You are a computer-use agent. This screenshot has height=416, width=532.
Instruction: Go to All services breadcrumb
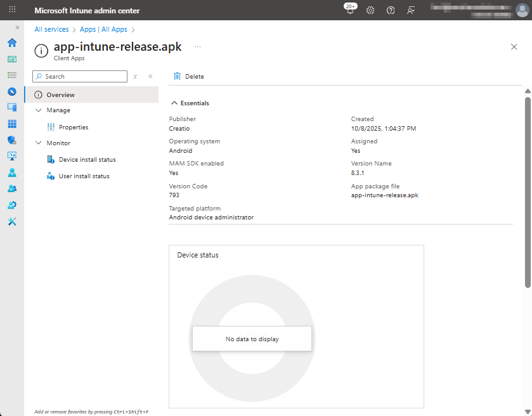click(x=51, y=29)
